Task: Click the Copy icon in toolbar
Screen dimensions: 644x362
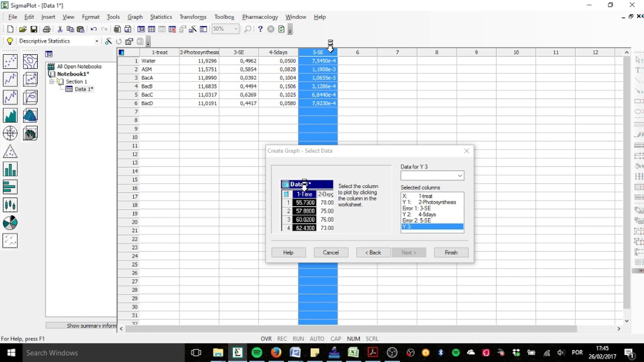Action: point(70,29)
